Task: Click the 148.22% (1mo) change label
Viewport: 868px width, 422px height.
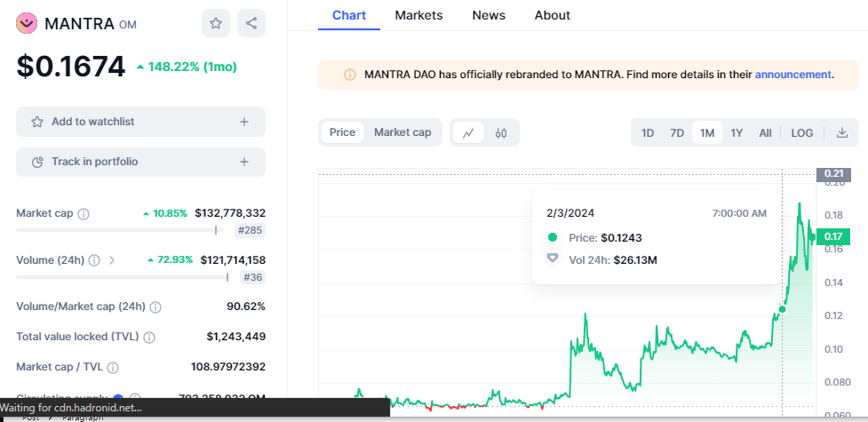Action: pos(187,67)
